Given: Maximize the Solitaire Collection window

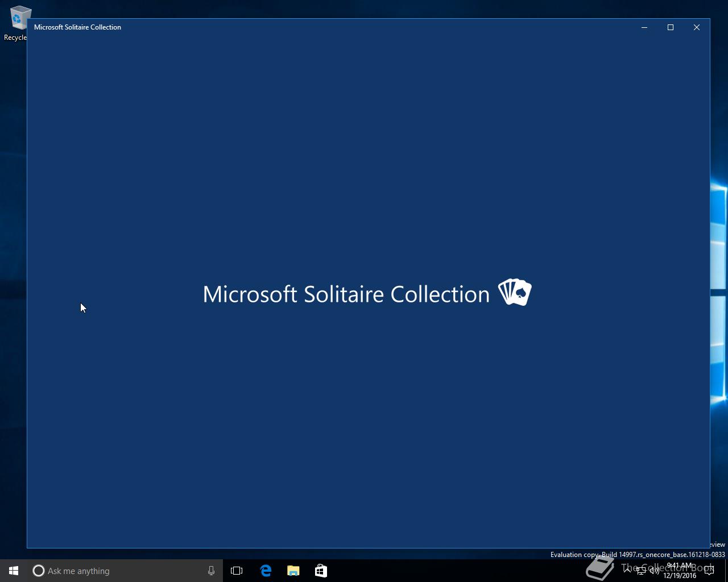Looking at the screenshot, I should (x=671, y=27).
